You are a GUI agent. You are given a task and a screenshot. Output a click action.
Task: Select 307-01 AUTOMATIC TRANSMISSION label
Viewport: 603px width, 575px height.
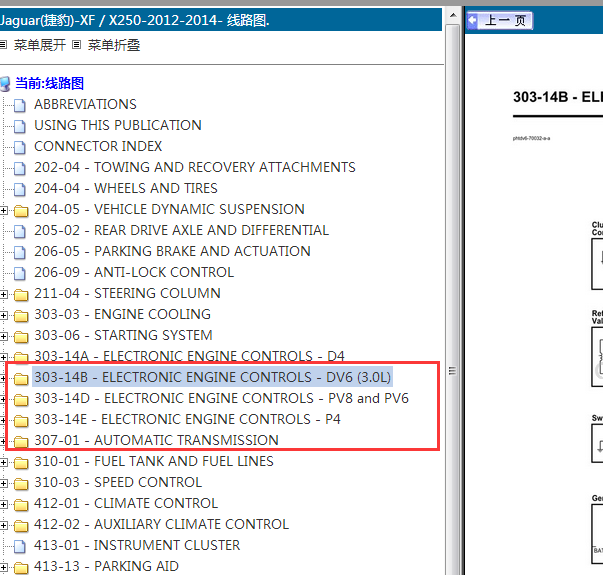point(156,440)
